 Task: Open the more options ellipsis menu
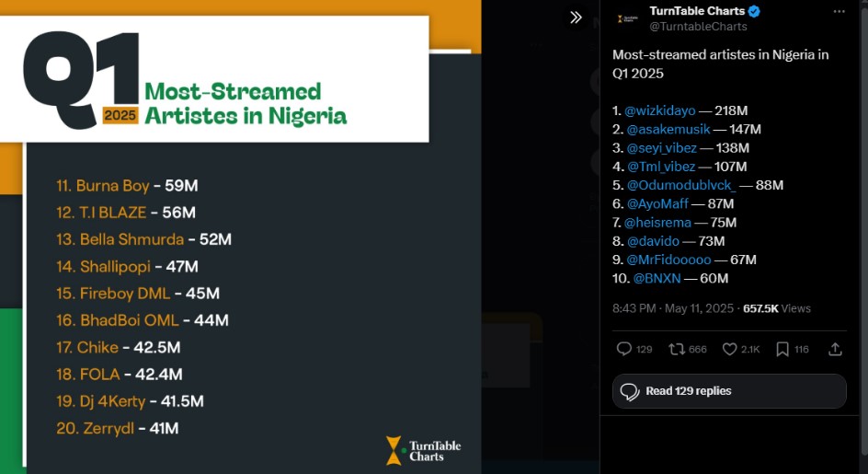click(x=839, y=12)
